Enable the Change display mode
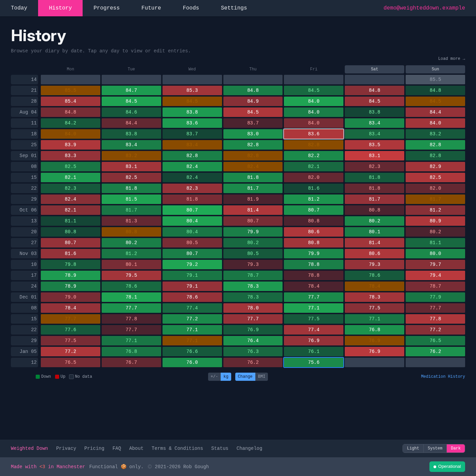This screenshot has height=476, width=476. click(x=245, y=376)
